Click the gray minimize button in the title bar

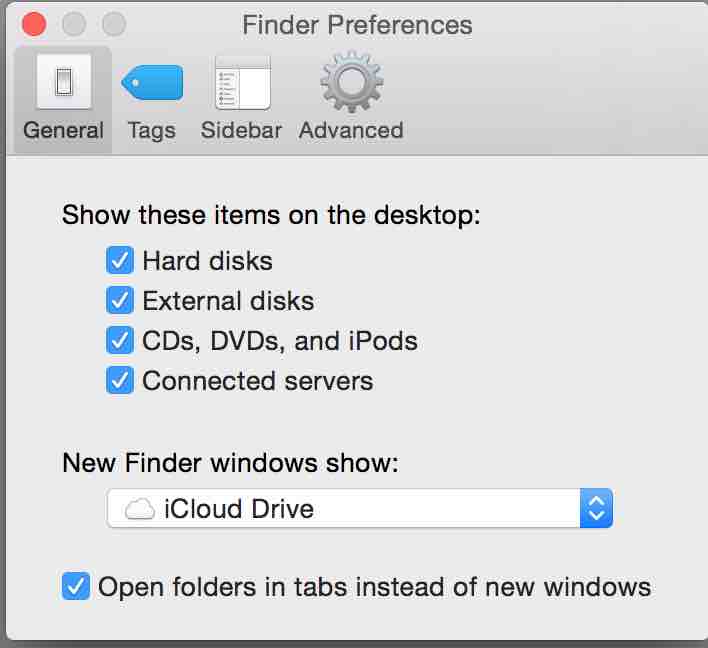(74, 24)
